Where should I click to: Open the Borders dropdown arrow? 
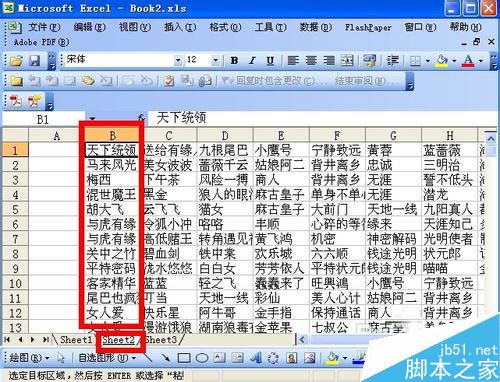pyautogui.click(x=427, y=61)
